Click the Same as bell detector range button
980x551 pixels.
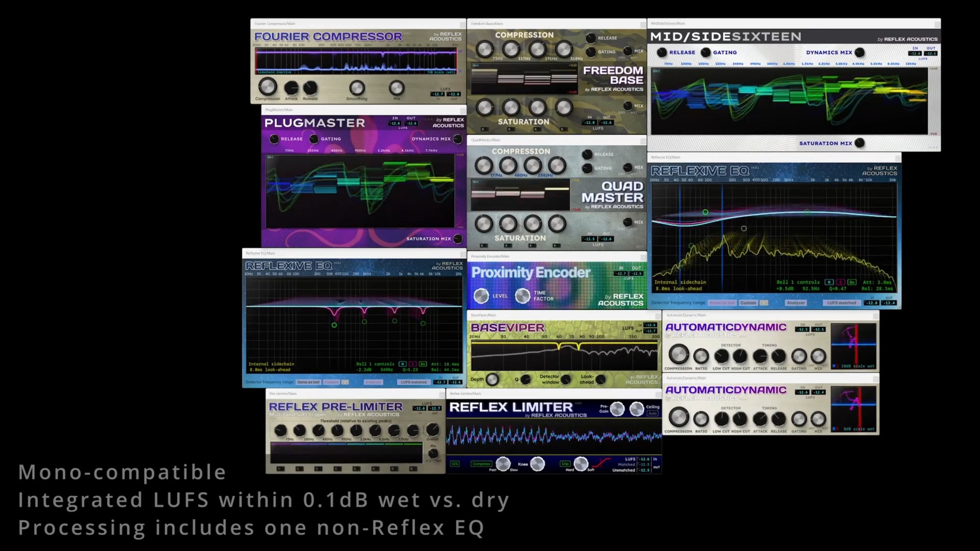point(309,382)
